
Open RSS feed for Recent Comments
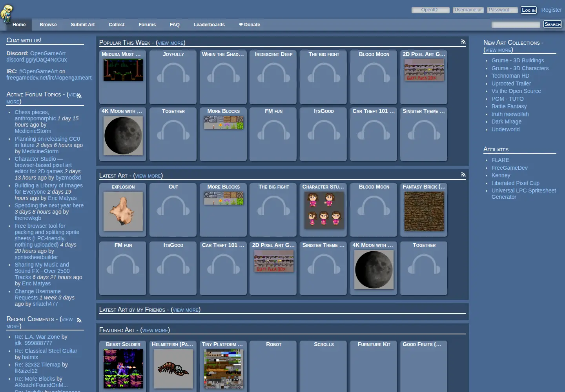[79, 320]
